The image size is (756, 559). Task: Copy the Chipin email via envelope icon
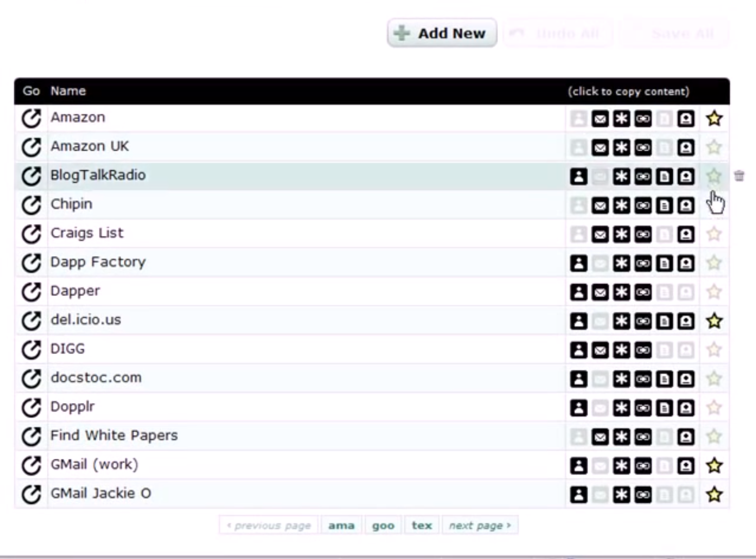click(x=600, y=205)
